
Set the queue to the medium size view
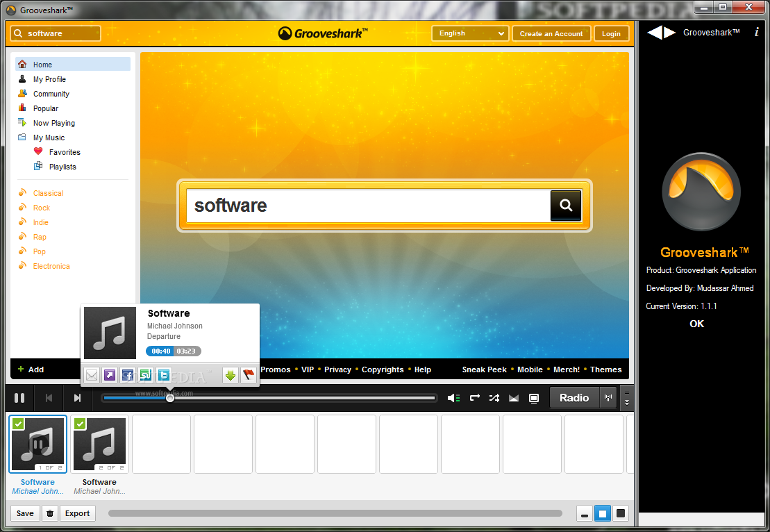(603, 514)
